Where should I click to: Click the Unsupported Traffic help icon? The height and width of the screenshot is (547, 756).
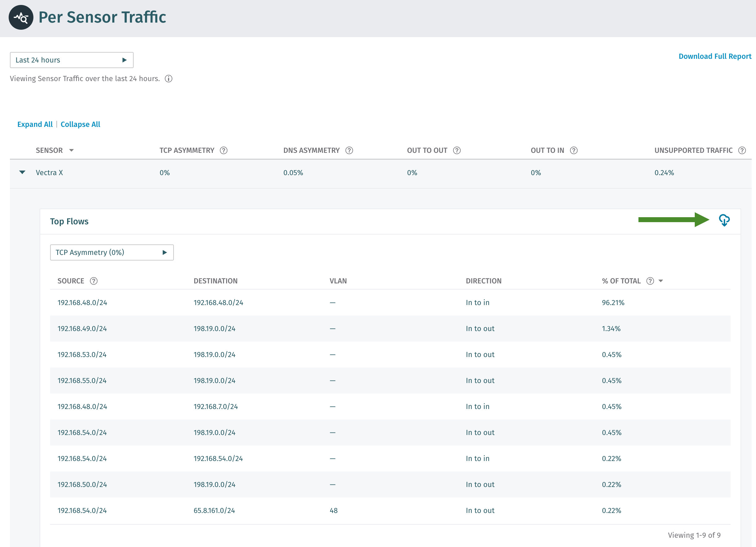(x=743, y=150)
